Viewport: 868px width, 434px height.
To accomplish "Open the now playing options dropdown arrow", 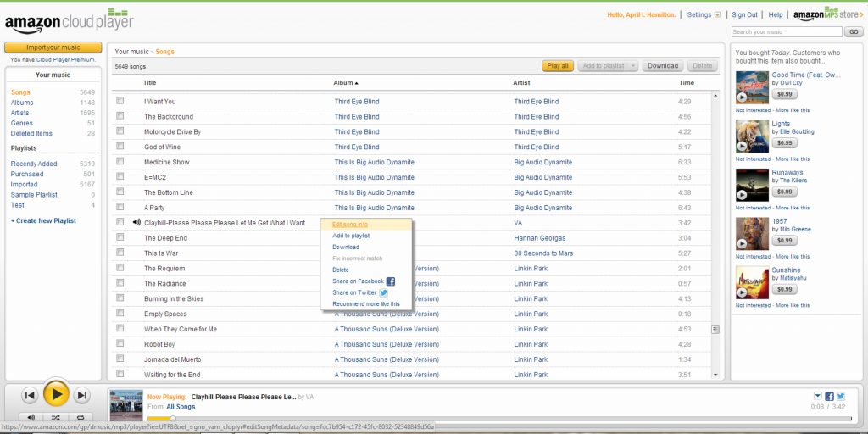I will coord(818,396).
